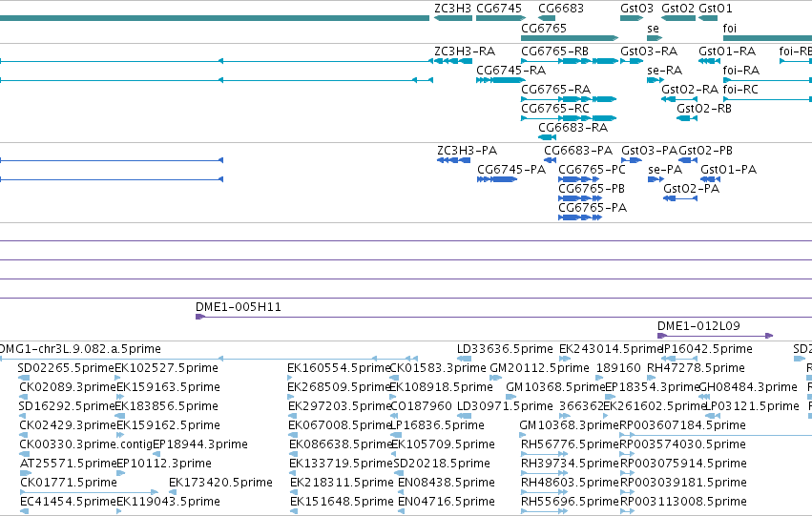812x516 pixels.
Task: Click the GM20112.5prime EST label
Action: pos(540,368)
